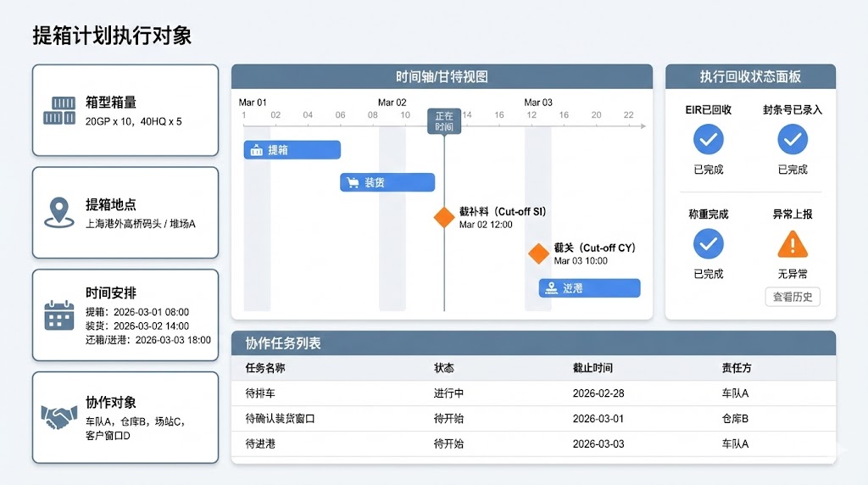Click the 2026-03-03 deadline cell

(598, 443)
